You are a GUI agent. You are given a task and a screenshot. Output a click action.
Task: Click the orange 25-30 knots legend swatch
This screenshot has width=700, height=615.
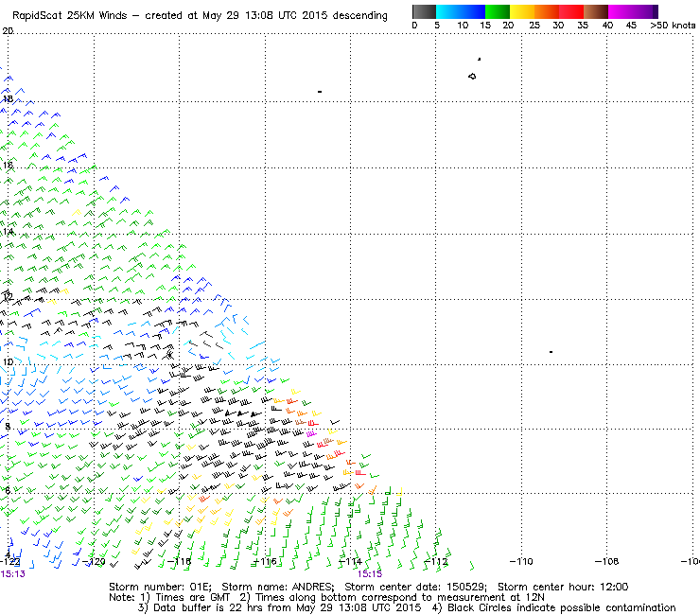click(x=547, y=11)
